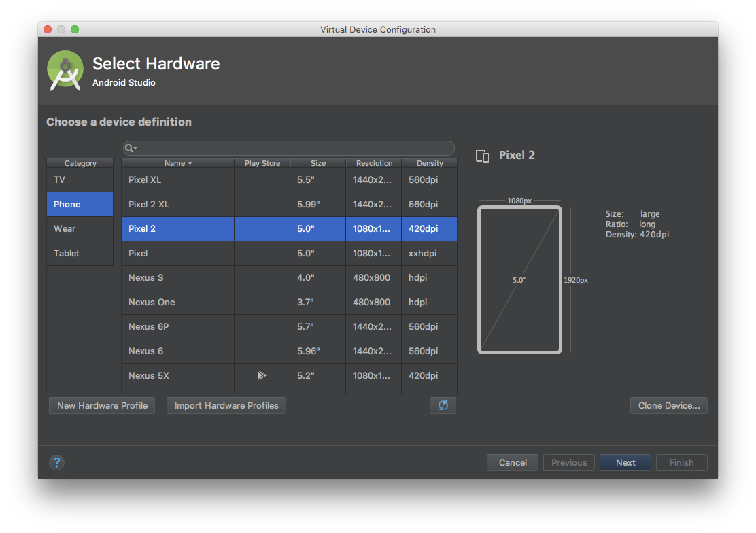Click the Size column header

click(317, 163)
